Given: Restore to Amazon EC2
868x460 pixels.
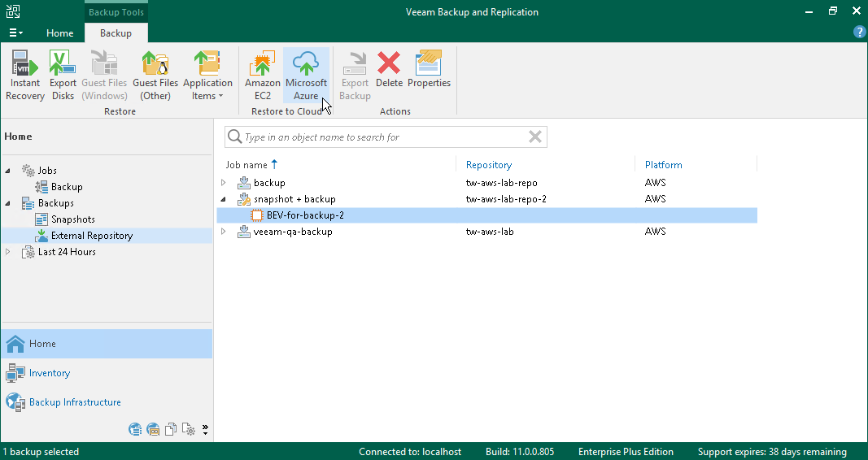Looking at the screenshot, I should pyautogui.click(x=263, y=76).
